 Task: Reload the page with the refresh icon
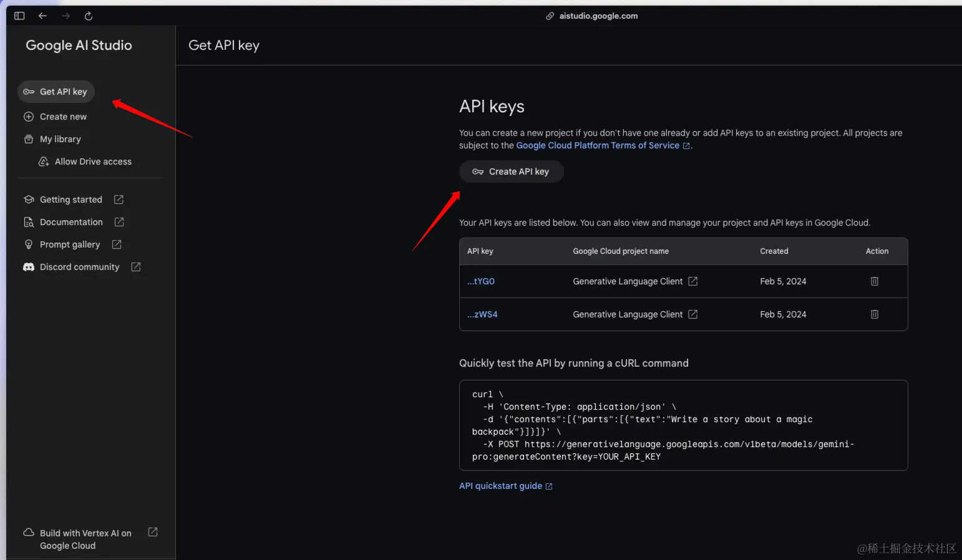89,16
